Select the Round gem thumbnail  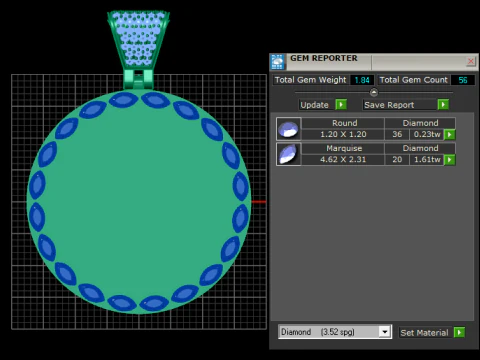tap(289, 129)
